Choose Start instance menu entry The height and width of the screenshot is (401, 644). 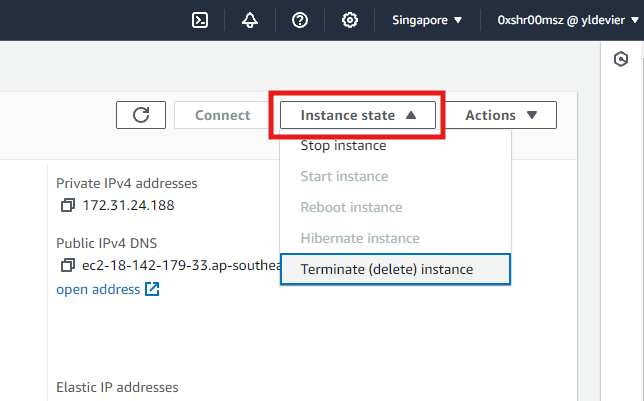point(344,177)
